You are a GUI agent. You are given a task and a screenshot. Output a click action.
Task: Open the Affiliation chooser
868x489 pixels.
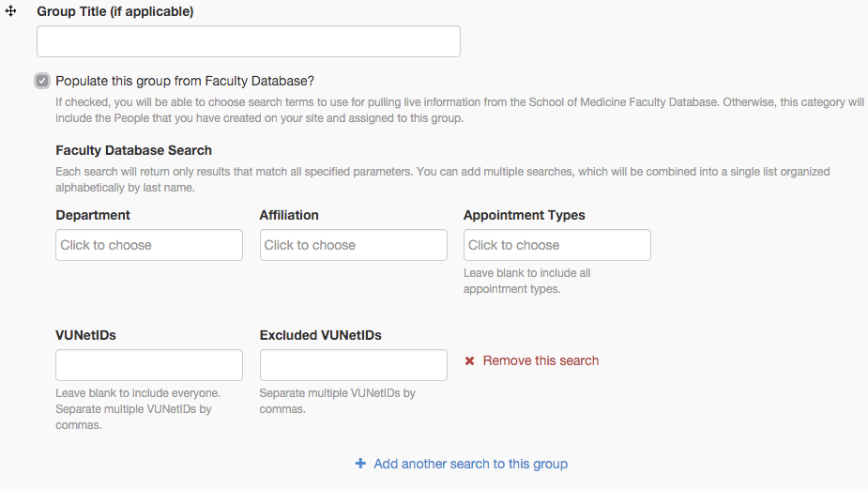[353, 245]
